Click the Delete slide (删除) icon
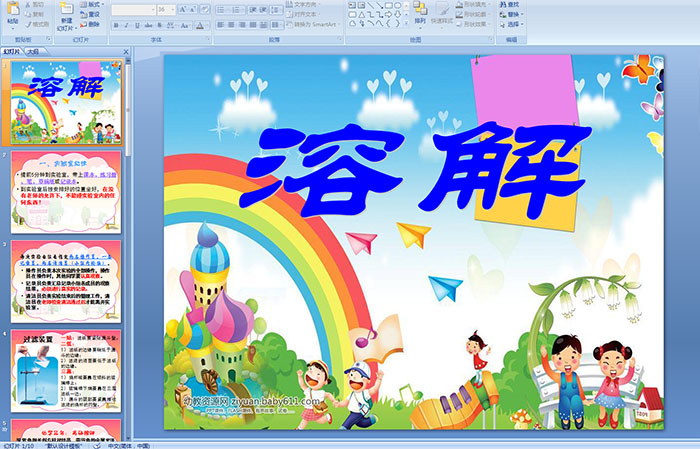 point(83,25)
